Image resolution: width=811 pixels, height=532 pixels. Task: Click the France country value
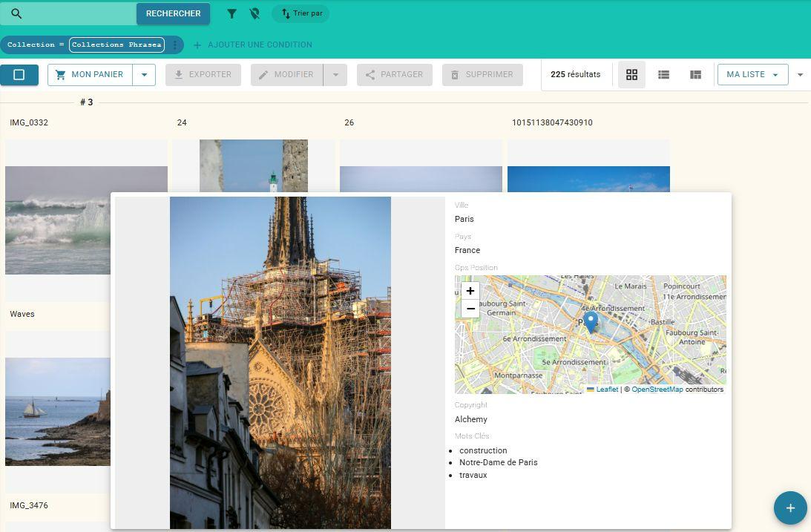click(x=467, y=250)
